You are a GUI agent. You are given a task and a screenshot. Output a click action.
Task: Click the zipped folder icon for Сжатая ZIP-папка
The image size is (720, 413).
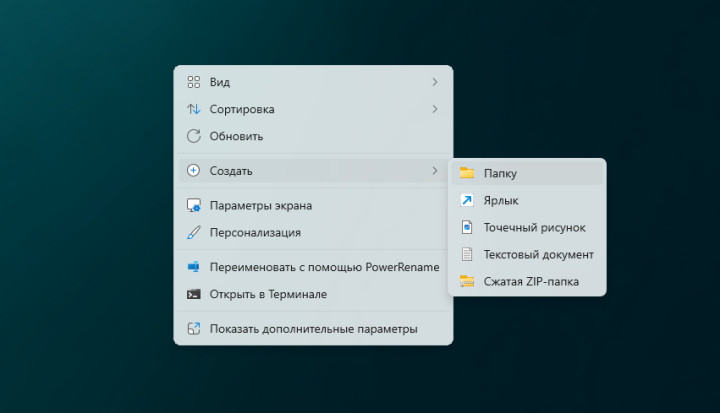pos(467,281)
